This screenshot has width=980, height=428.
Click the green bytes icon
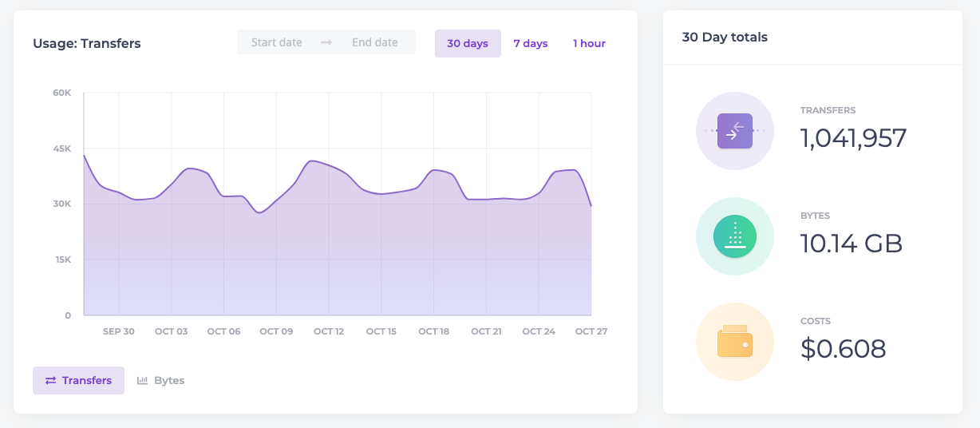coord(735,236)
